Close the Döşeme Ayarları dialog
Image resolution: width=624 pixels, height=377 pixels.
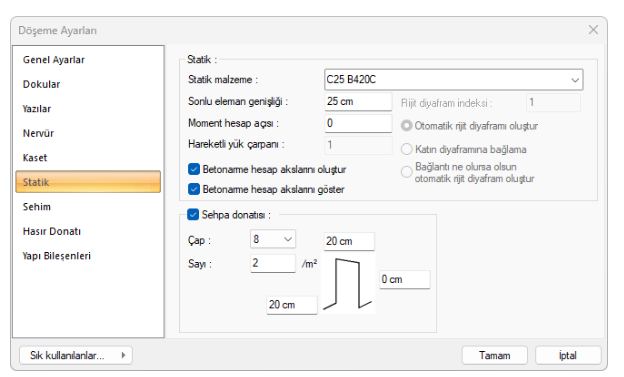[593, 30]
